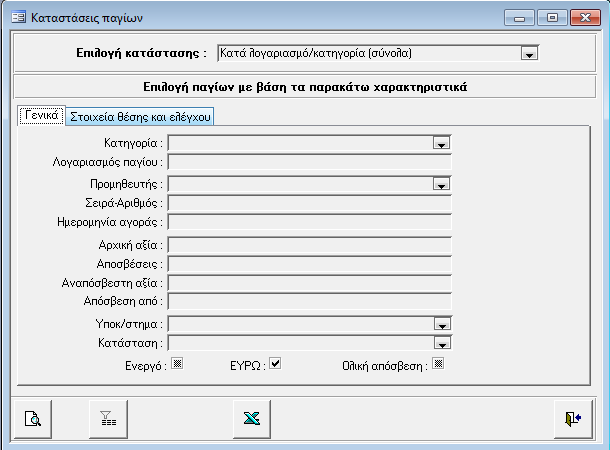Click the window icon beside Καταστάσεις παγίων
Screen dimensions: 610x450
point(17,17)
